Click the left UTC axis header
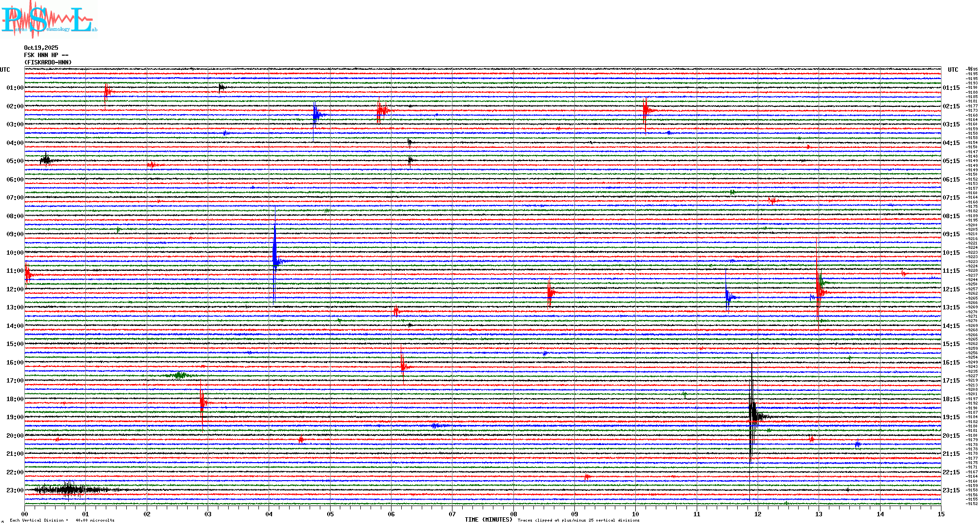Screen dimensions: 980x527 click(x=5, y=70)
